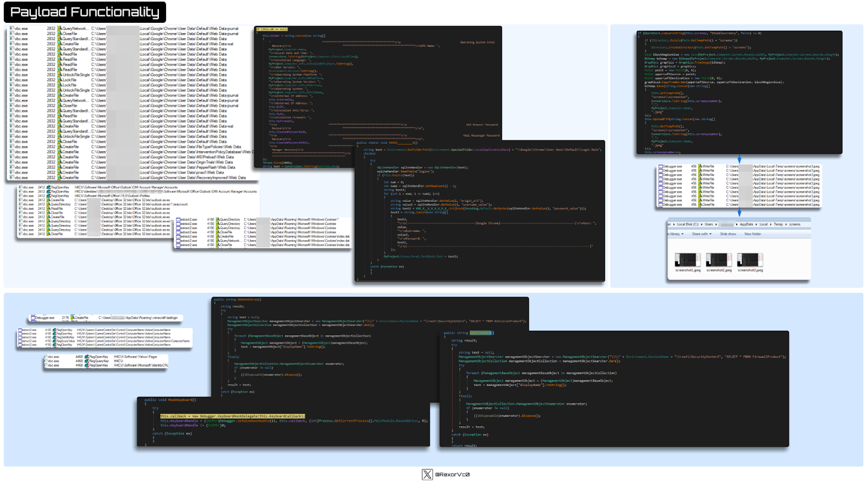Open the screenshot1.jpeg thumbnail
The width and height of the screenshot is (868, 481).
pos(687,260)
